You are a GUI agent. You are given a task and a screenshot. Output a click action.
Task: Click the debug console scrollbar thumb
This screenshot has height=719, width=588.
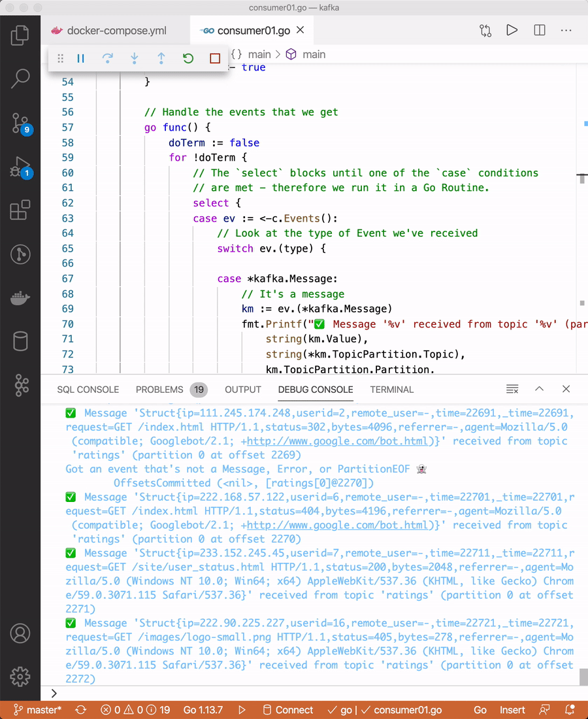pyautogui.click(x=583, y=677)
